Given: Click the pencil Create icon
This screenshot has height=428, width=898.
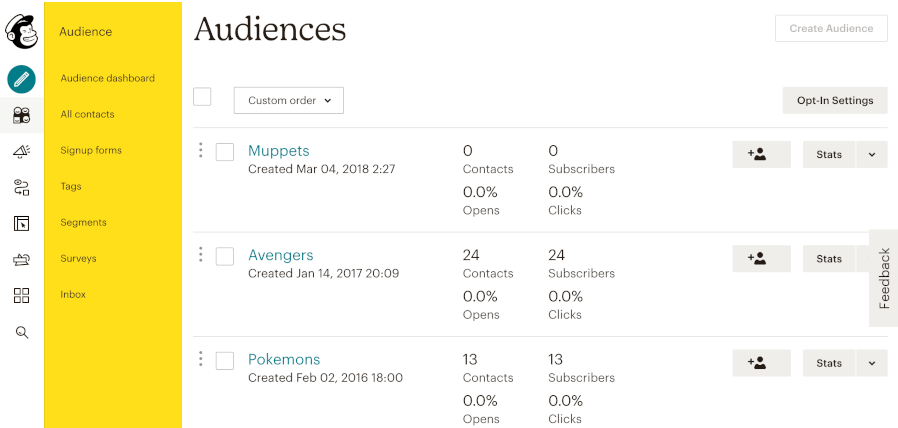Looking at the screenshot, I should (22, 79).
